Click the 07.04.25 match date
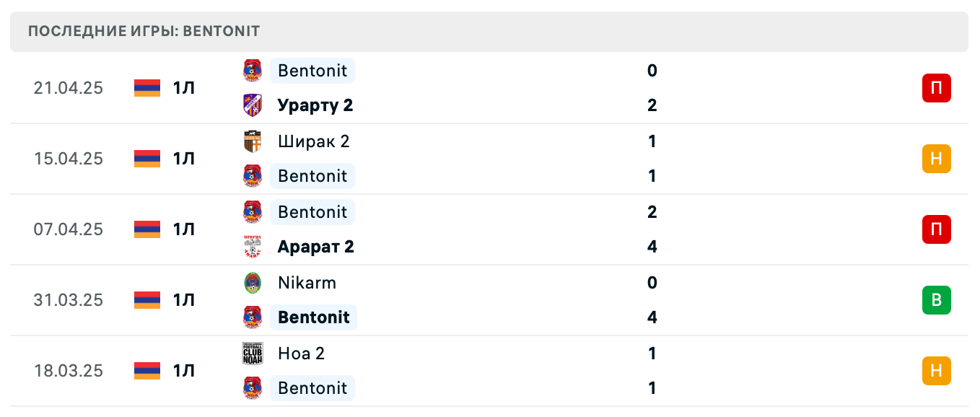The height and width of the screenshot is (417, 980). 69,229
